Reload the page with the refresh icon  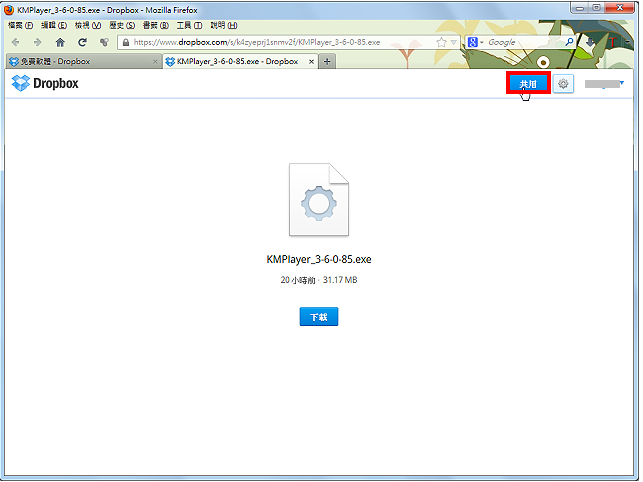(x=82, y=42)
